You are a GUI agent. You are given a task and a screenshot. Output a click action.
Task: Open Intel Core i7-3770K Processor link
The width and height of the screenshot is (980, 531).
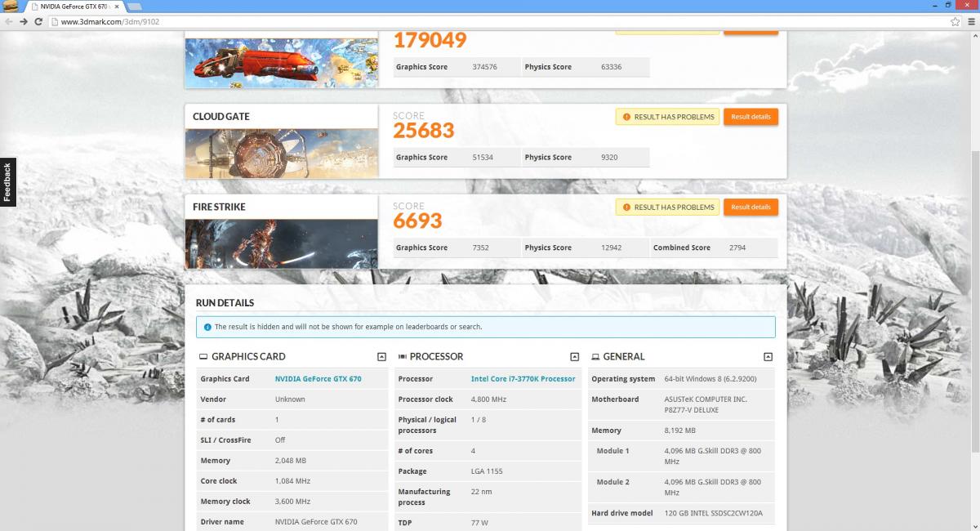coord(523,379)
